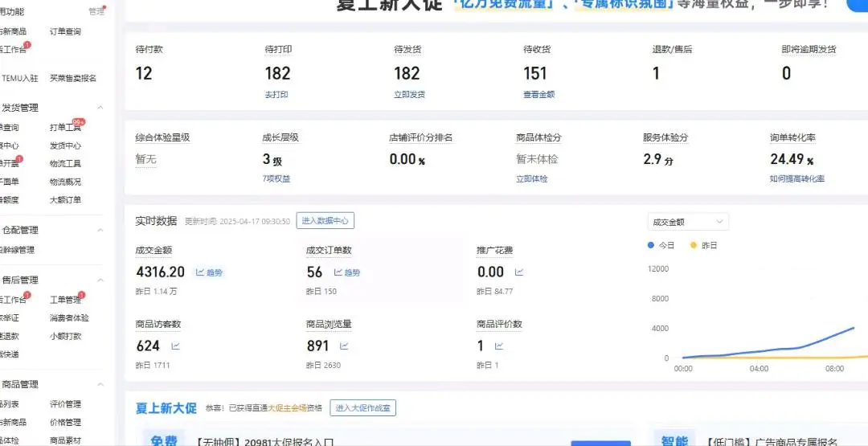
Task: Click the 昨日 1.14万 text
Action: (x=156, y=291)
